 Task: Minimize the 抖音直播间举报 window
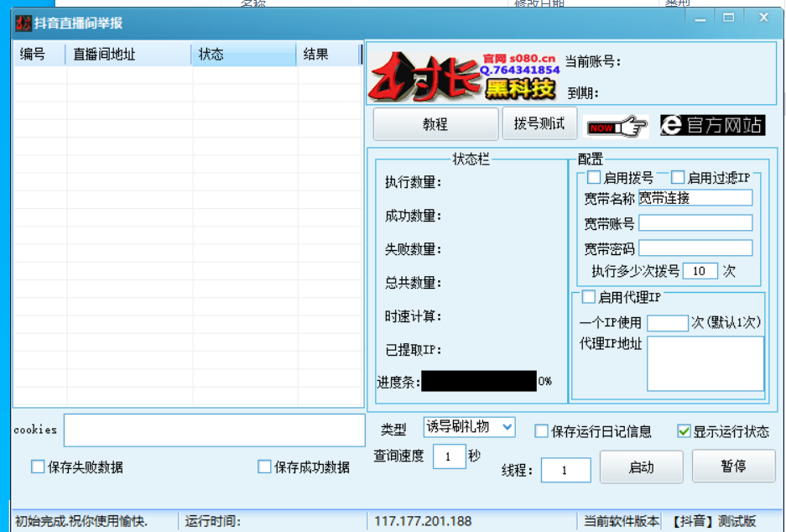700,19
